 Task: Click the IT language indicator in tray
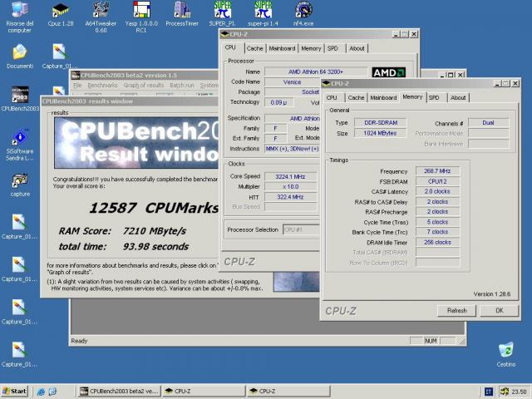pos(489,392)
